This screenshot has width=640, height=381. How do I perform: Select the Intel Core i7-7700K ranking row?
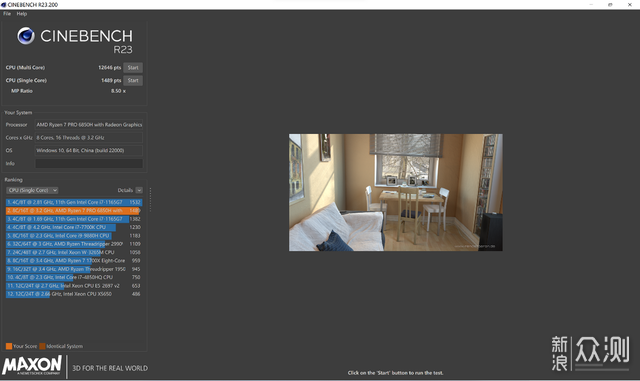click(74, 227)
